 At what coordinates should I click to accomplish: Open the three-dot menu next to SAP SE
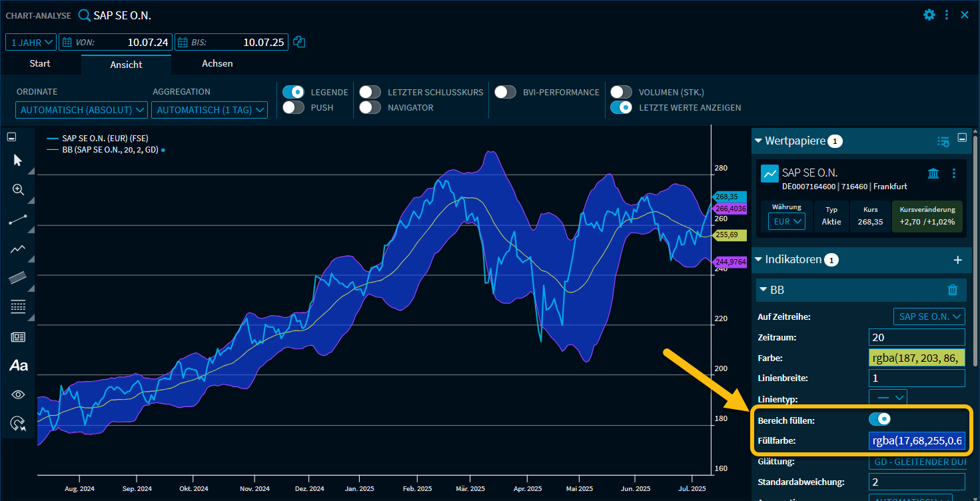pos(953,173)
